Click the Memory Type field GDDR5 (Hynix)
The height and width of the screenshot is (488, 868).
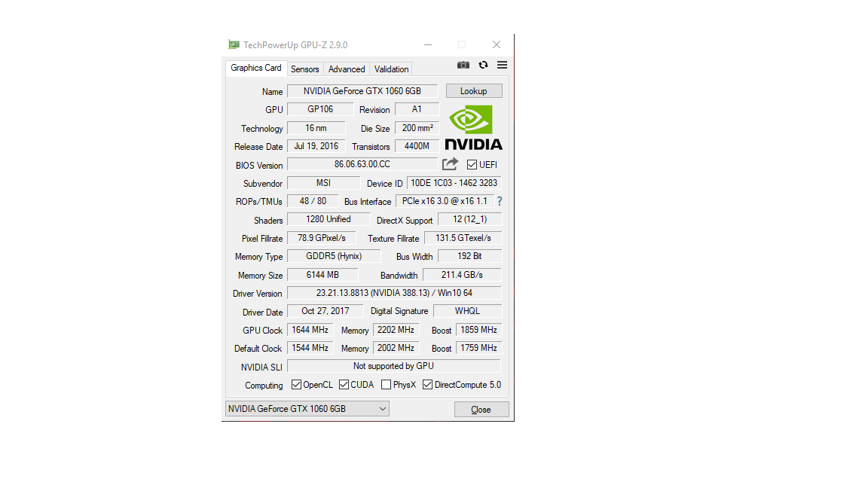pyautogui.click(x=334, y=256)
